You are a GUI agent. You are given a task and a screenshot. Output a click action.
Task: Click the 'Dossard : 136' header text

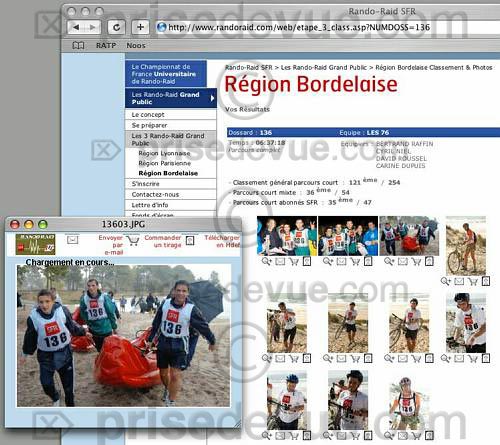(x=250, y=132)
